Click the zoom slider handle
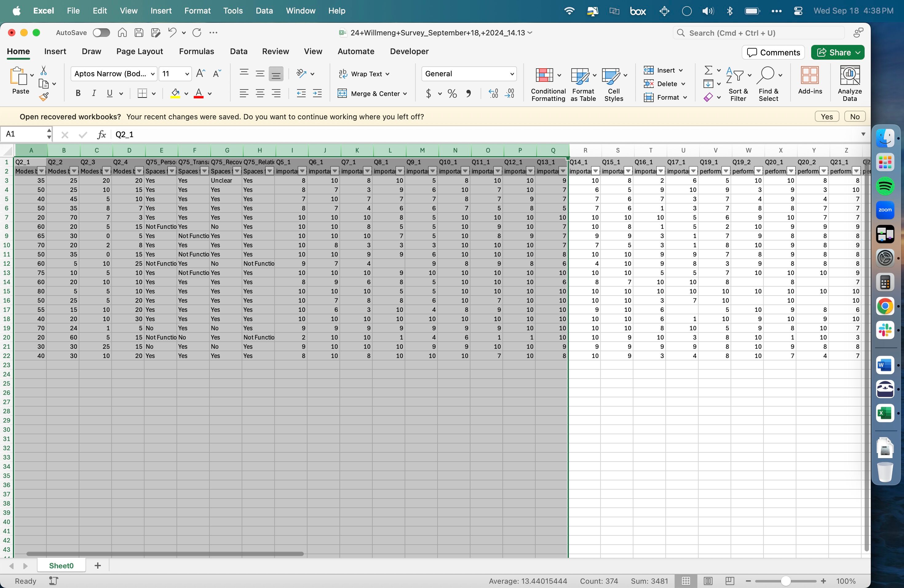This screenshot has height=588, width=904. point(786,581)
